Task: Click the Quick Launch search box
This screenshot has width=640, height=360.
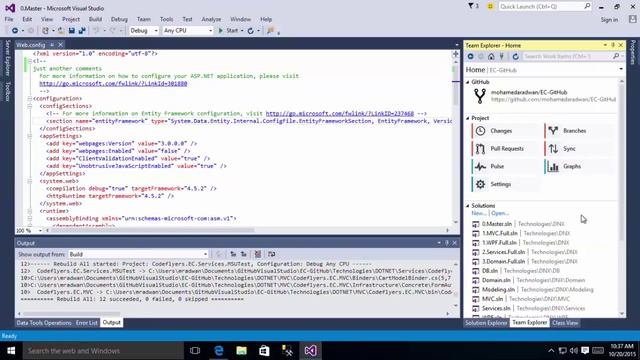Action: pyautogui.click(x=544, y=7)
